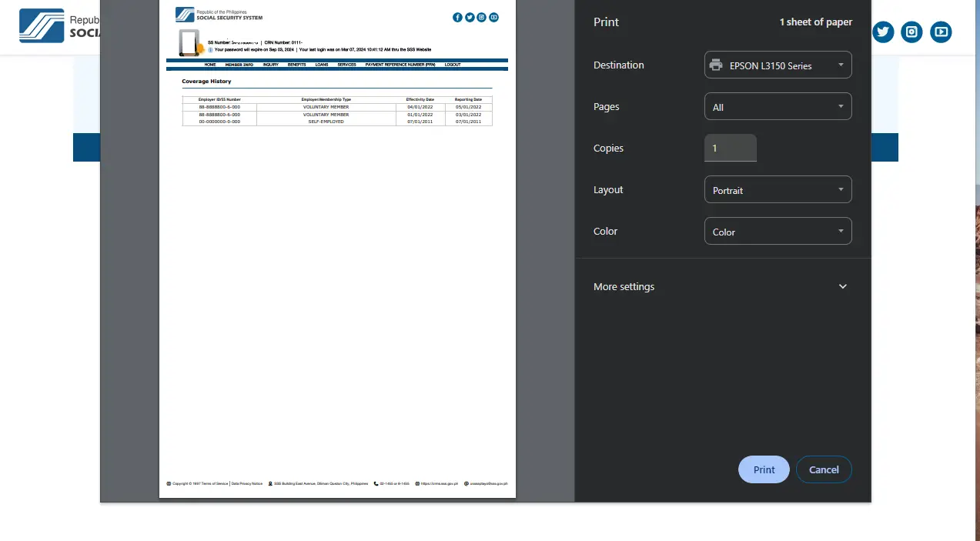Open the Color dropdown
Image resolution: width=980 pixels, height=541 pixels.
[x=778, y=231]
